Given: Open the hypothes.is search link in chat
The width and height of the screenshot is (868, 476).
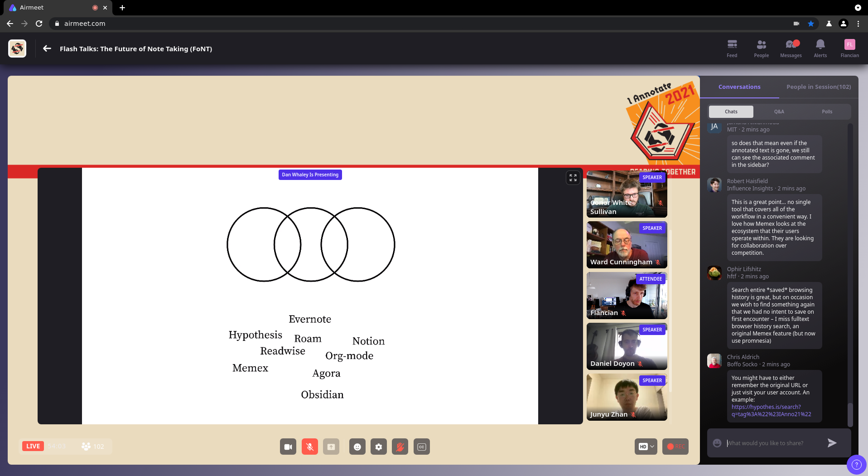Looking at the screenshot, I should [x=771, y=411].
